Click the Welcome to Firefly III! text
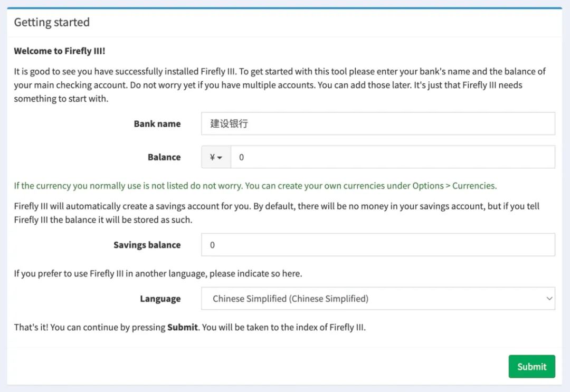570x392 pixels. point(60,51)
